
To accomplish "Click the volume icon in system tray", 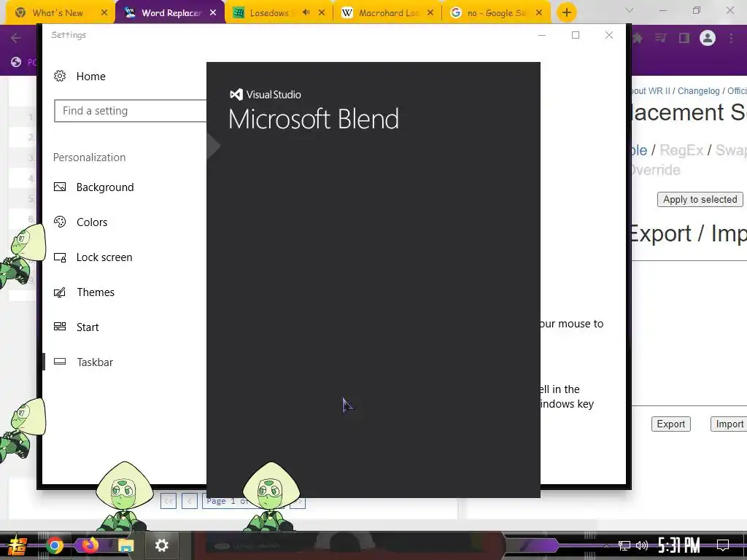I will tap(642, 545).
